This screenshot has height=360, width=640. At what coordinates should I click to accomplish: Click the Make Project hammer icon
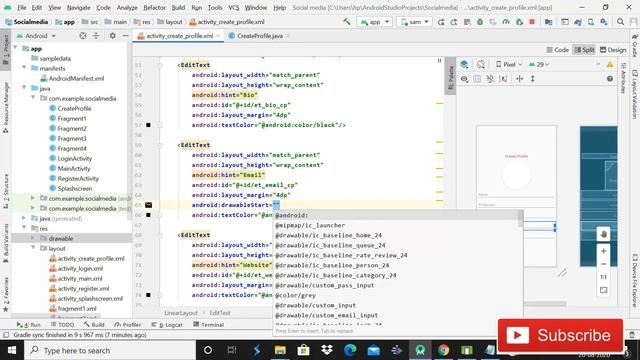click(x=347, y=22)
